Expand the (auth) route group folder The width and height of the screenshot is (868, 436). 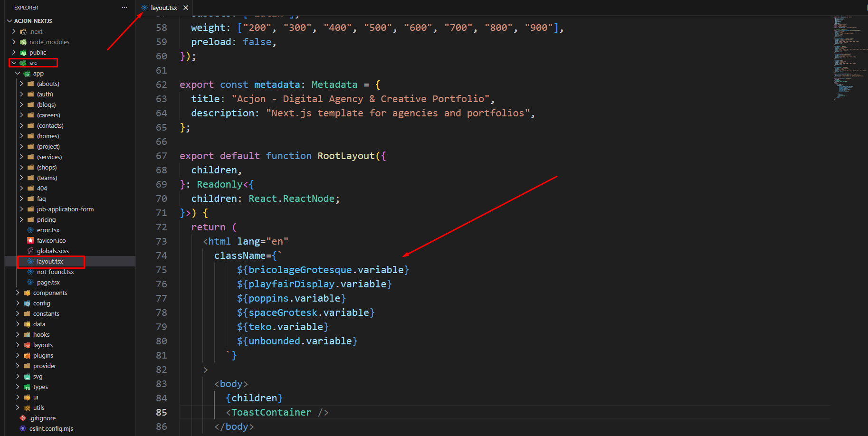coord(45,95)
